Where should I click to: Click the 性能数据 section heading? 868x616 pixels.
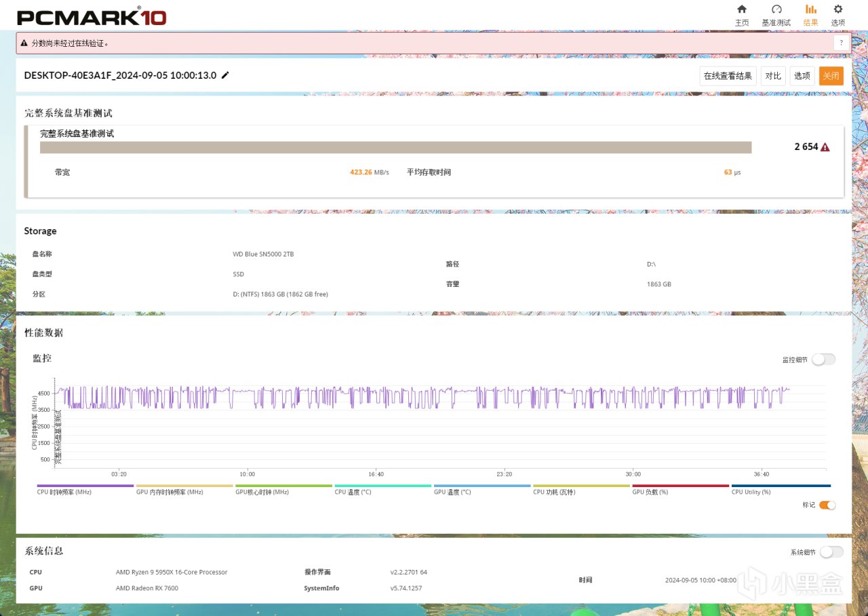[43, 333]
